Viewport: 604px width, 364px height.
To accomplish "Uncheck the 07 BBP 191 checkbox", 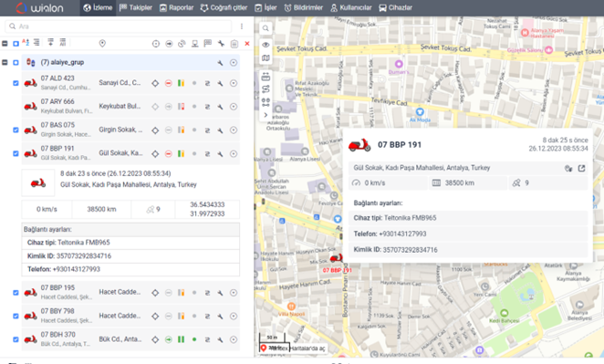I will (x=16, y=153).
